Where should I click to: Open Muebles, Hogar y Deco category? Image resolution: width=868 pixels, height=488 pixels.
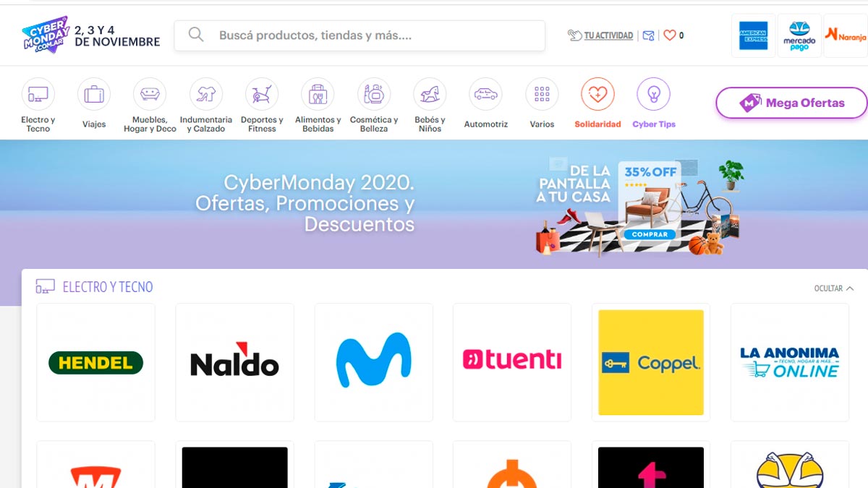coord(150,106)
